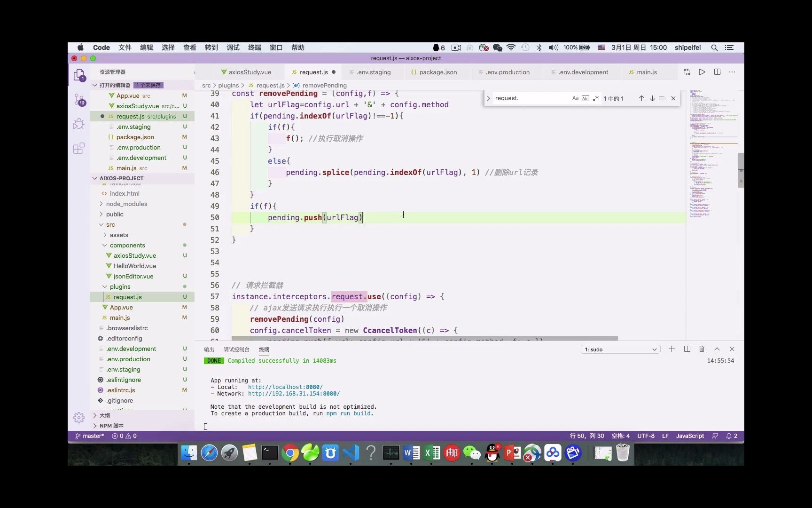Open Safari from the Dock
Screen dimensions: 812x508
coord(209,453)
